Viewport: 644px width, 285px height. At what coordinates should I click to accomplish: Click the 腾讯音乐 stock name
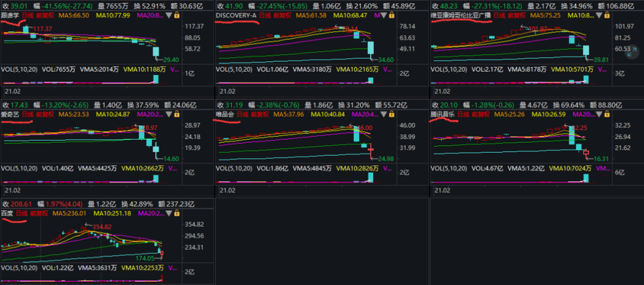click(x=442, y=113)
